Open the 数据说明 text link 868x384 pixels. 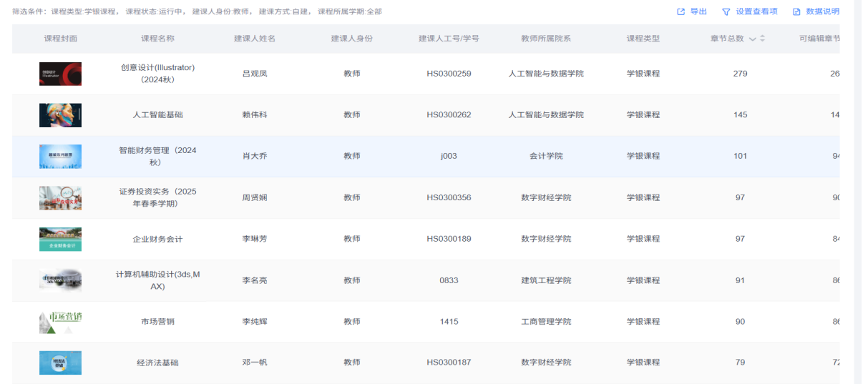pyautogui.click(x=822, y=11)
